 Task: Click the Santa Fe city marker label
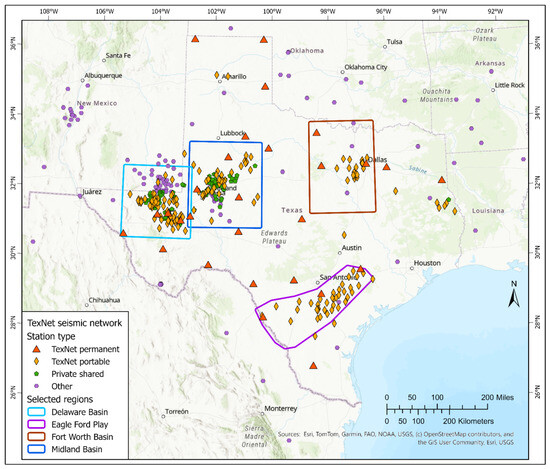tap(118, 55)
